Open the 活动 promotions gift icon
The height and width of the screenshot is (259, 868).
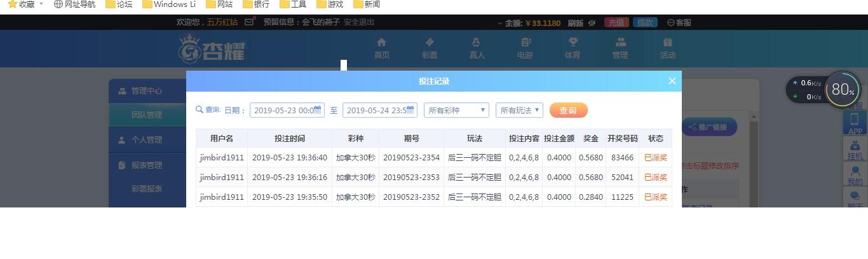(x=667, y=43)
